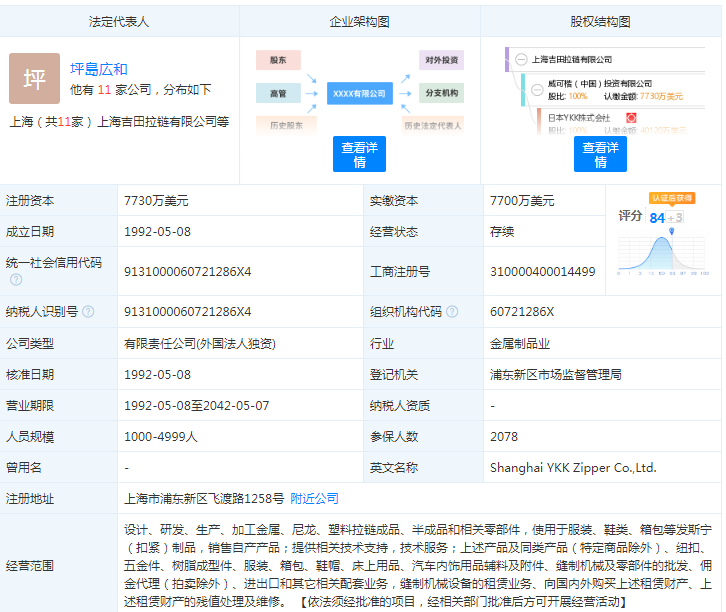This screenshot has height=612, width=726.
Task: Click 经营状态 value 存续
Action: pyautogui.click(x=502, y=231)
